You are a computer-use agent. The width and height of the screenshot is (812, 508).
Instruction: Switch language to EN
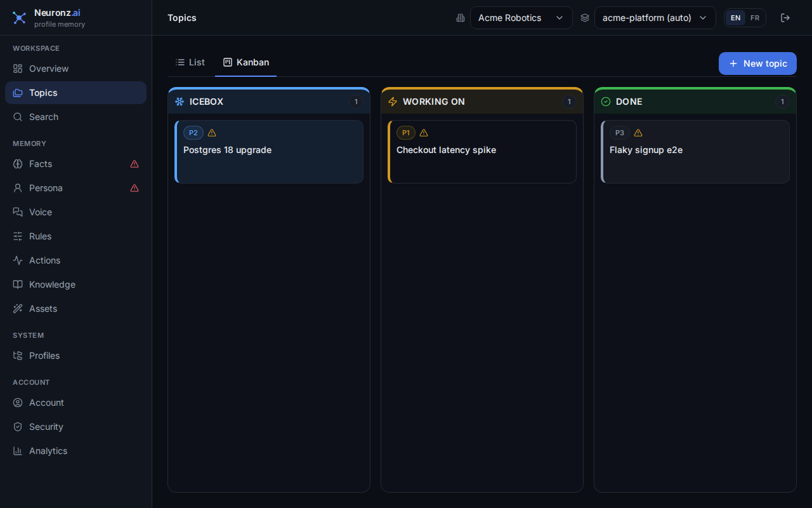pos(735,18)
